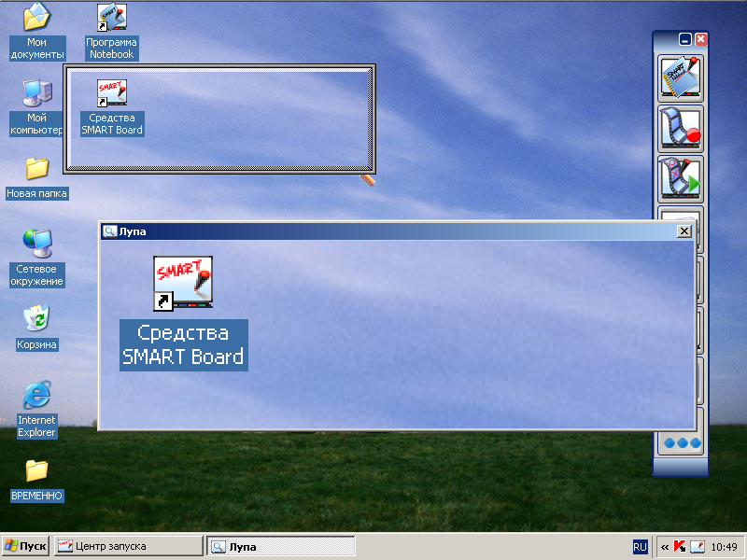Close the Лупа magnifier window

684,231
